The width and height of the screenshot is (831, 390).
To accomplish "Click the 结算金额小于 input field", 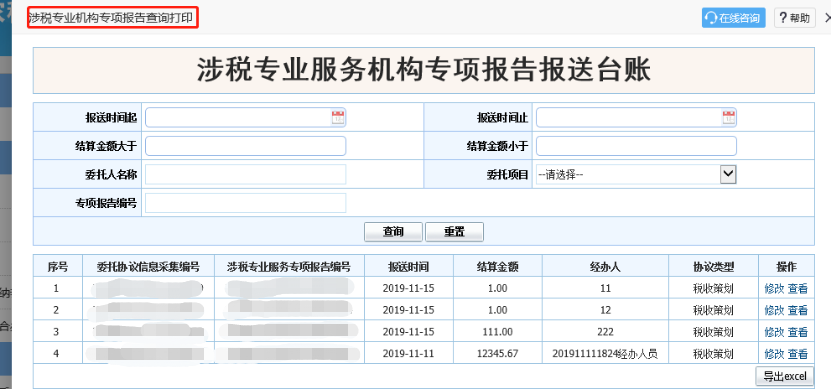I will [x=636, y=146].
